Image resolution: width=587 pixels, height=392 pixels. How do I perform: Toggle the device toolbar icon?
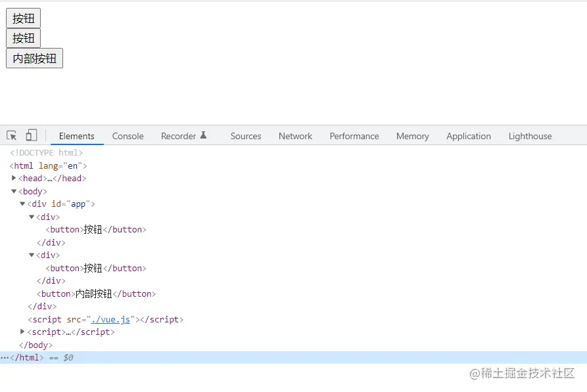click(31, 135)
